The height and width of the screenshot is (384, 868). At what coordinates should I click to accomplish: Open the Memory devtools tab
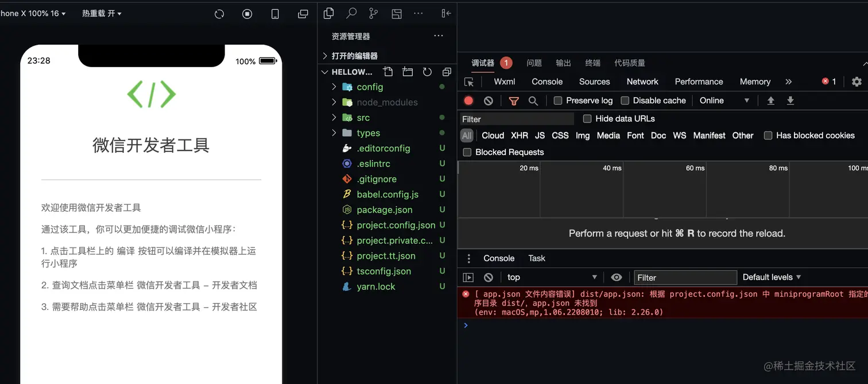tap(755, 82)
